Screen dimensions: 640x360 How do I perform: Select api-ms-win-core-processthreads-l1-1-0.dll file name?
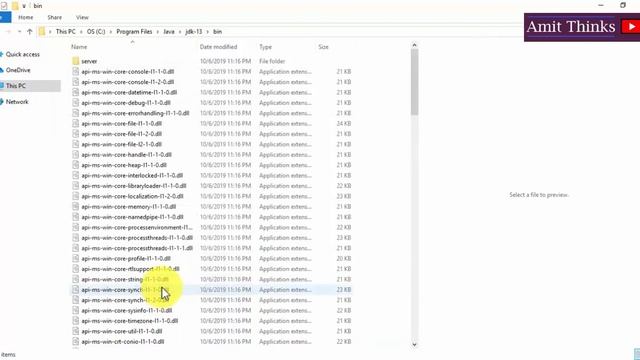click(x=137, y=238)
